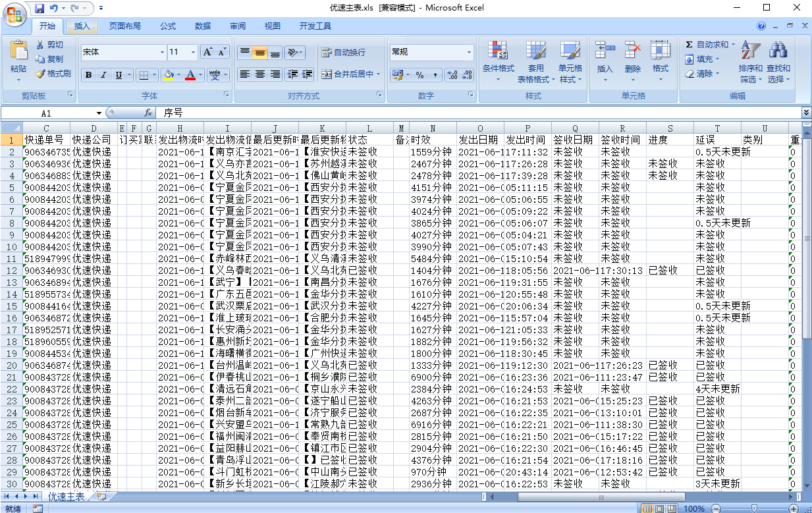Apply cell borders button

145,75
